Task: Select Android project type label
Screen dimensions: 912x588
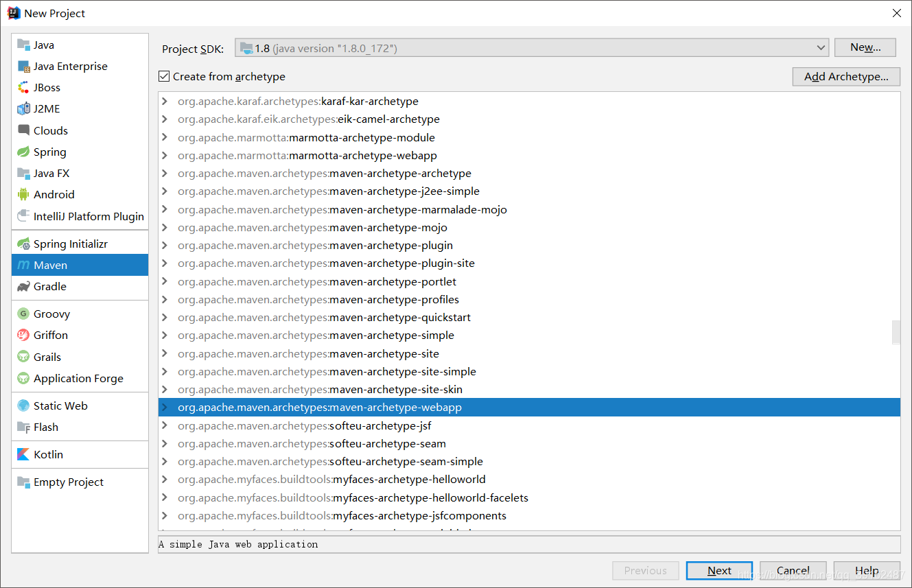Action: [54, 194]
